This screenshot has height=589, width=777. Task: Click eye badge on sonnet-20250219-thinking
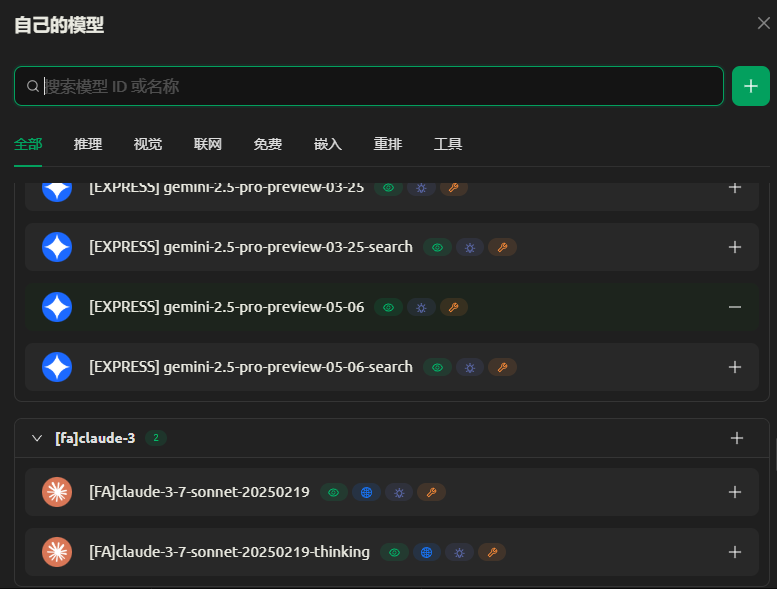(394, 552)
